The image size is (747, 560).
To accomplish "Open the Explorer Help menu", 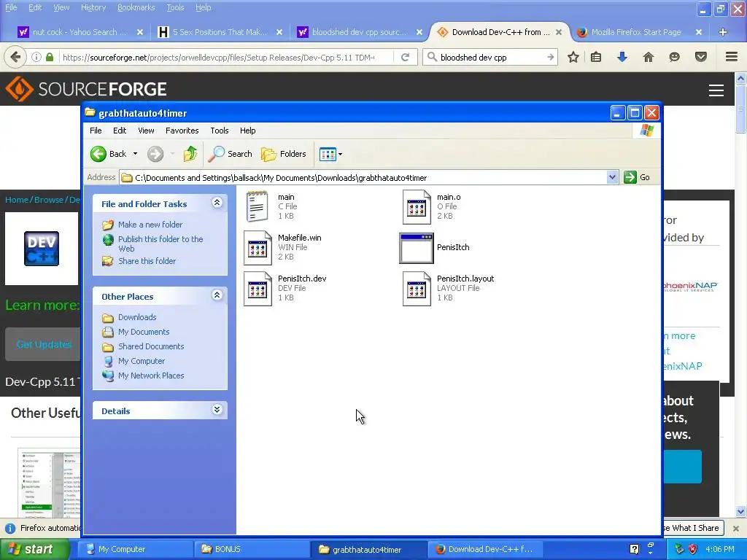I will pos(247,131).
